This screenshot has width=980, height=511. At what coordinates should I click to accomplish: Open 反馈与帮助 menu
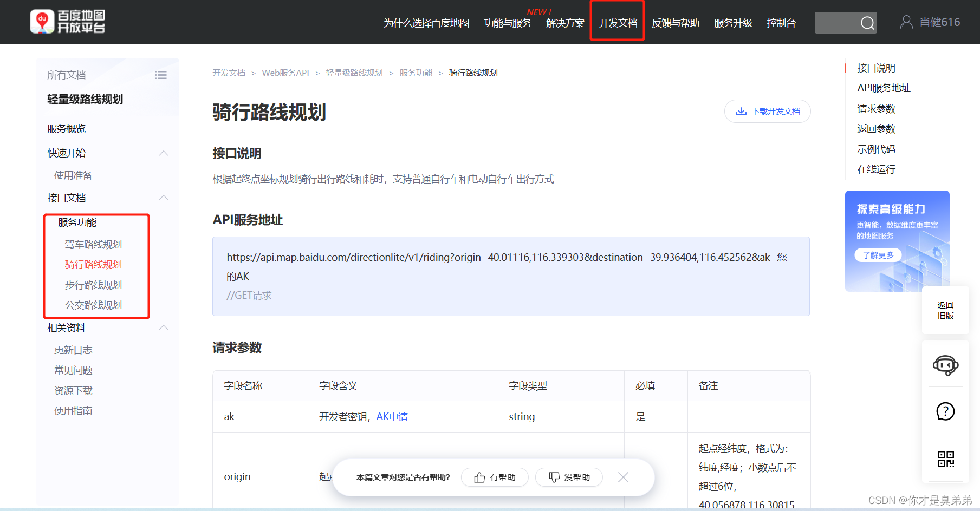[676, 23]
